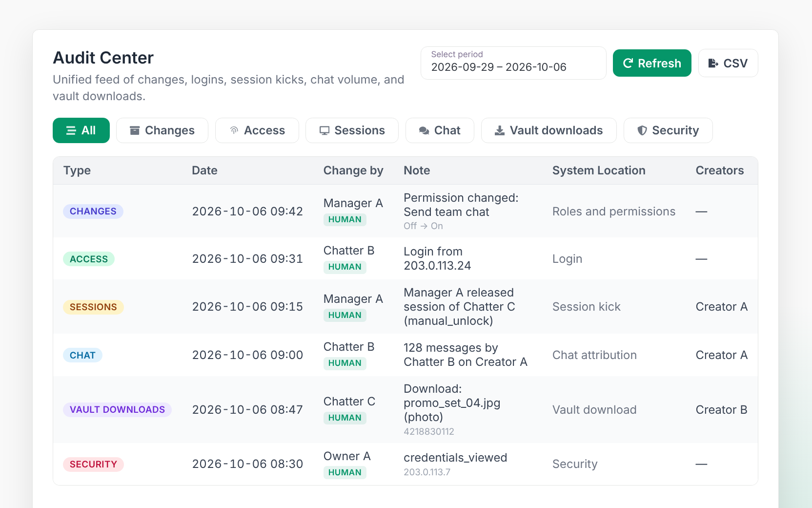Click 'Roles and permissions' location cell
The width and height of the screenshot is (812, 508).
(614, 212)
